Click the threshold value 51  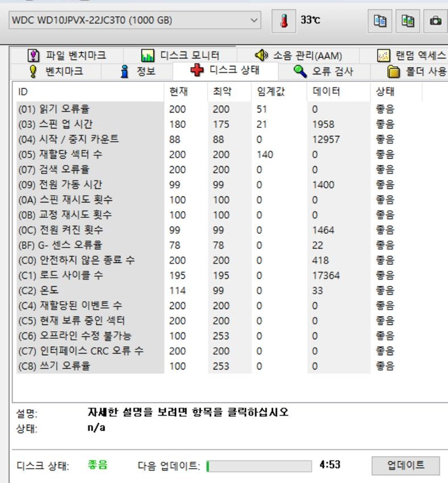coord(262,109)
